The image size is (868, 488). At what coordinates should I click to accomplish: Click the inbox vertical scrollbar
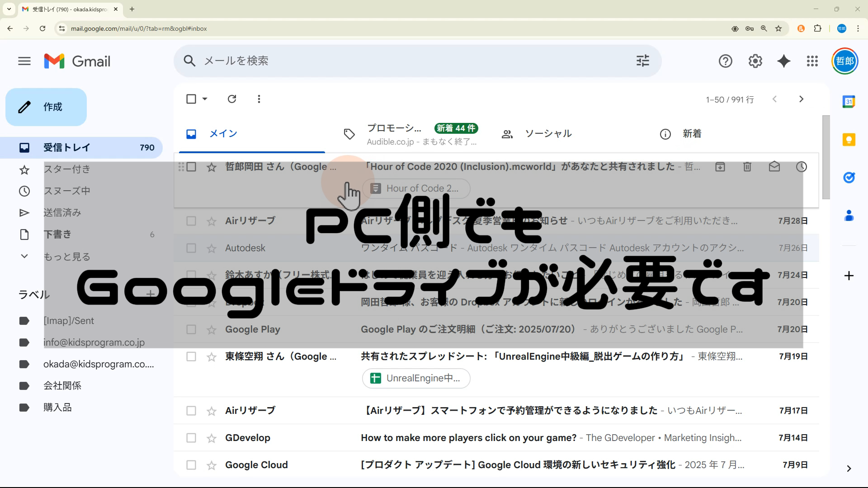click(826, 157)
